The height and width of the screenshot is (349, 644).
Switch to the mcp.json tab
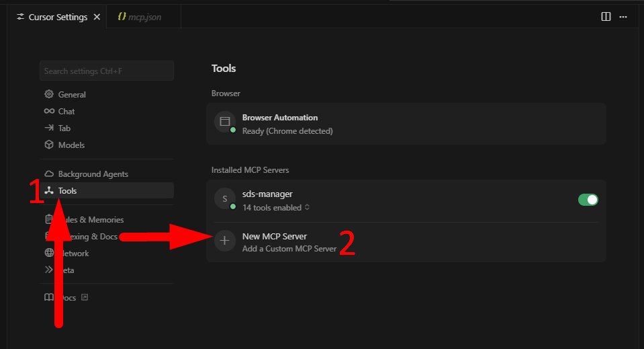[x=142, y=17]
